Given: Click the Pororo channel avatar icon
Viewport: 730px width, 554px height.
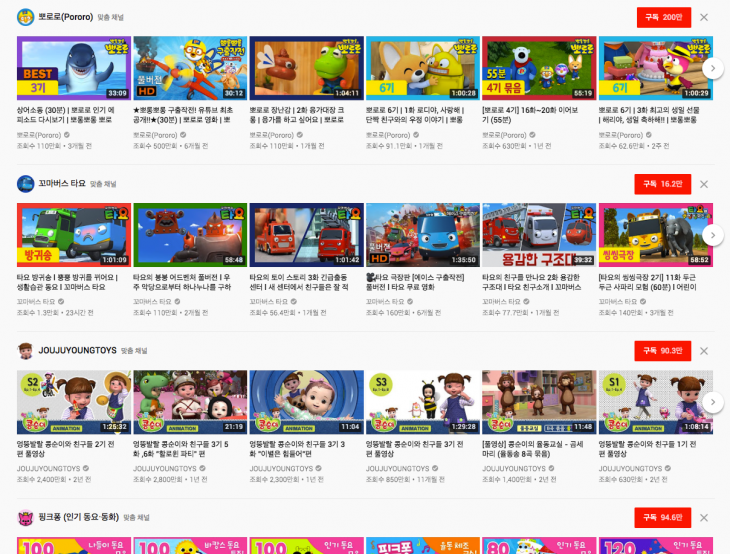Looking at the screenshot, I should [x=26, y=17].
